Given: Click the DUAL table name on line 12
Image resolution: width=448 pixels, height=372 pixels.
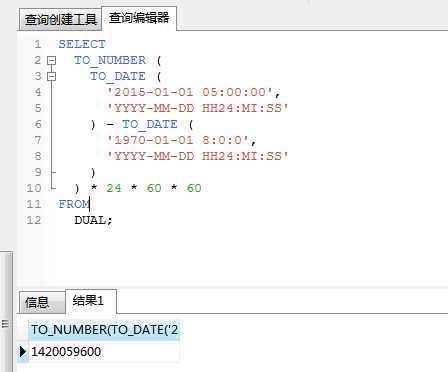Looking at the screenshot, I should point(90,220).
